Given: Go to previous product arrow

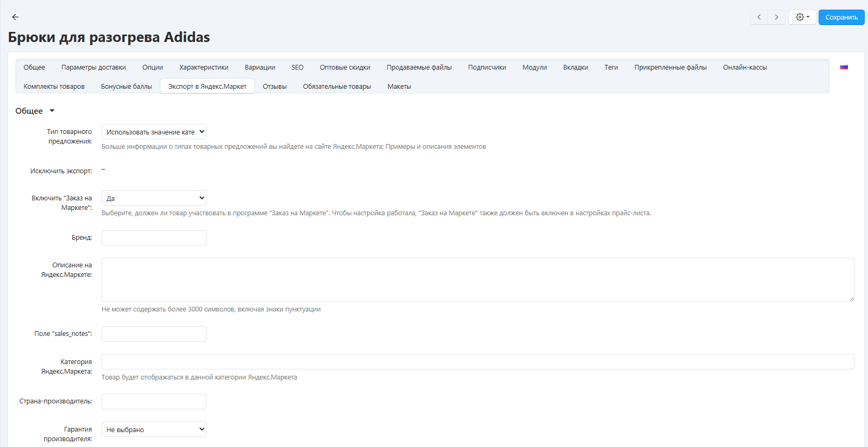Looking at the screenshot, I should pos(759,17).
